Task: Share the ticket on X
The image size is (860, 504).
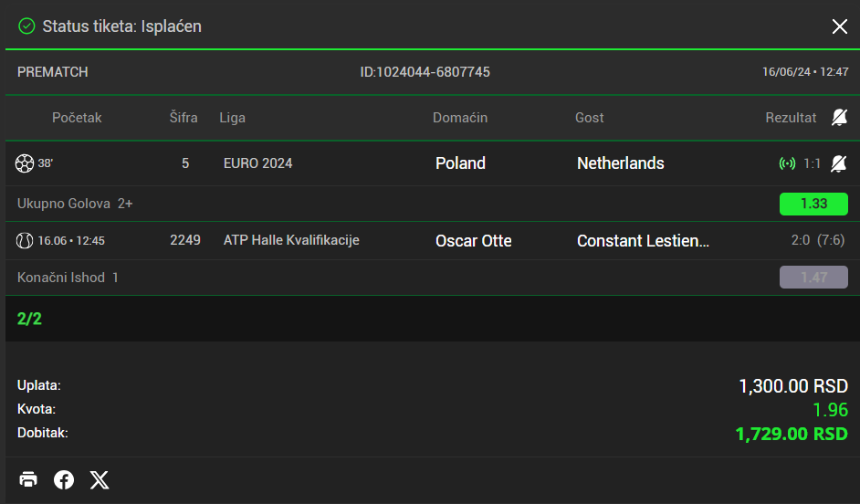Action: (100, 479)
